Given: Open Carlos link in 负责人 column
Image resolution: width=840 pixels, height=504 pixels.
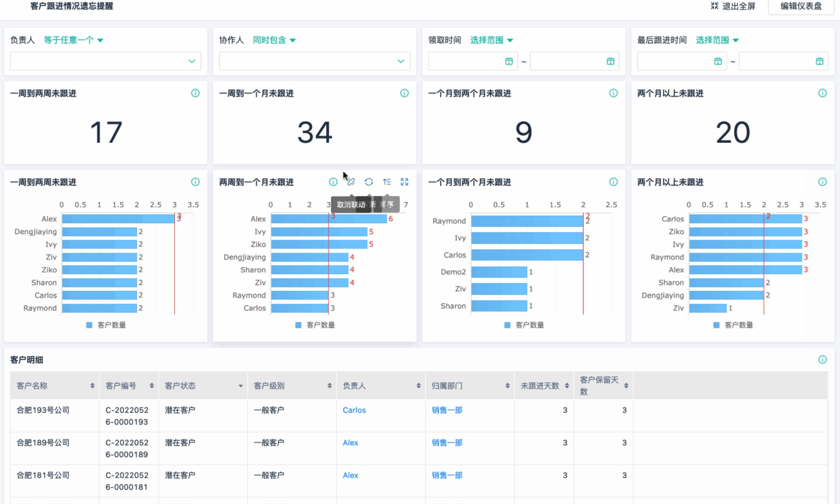Looking at the screenshot, I should coord(354,410).
